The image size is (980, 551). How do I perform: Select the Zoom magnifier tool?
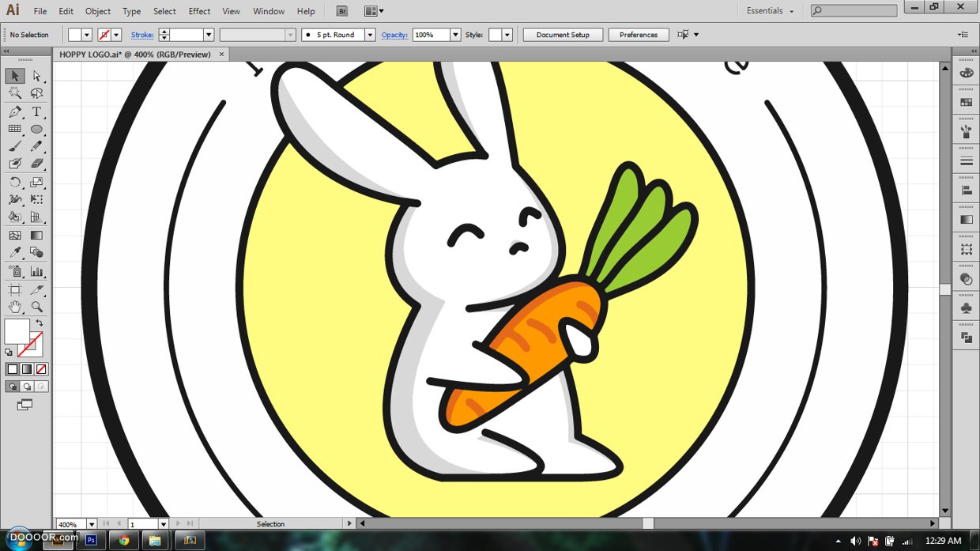36,307
